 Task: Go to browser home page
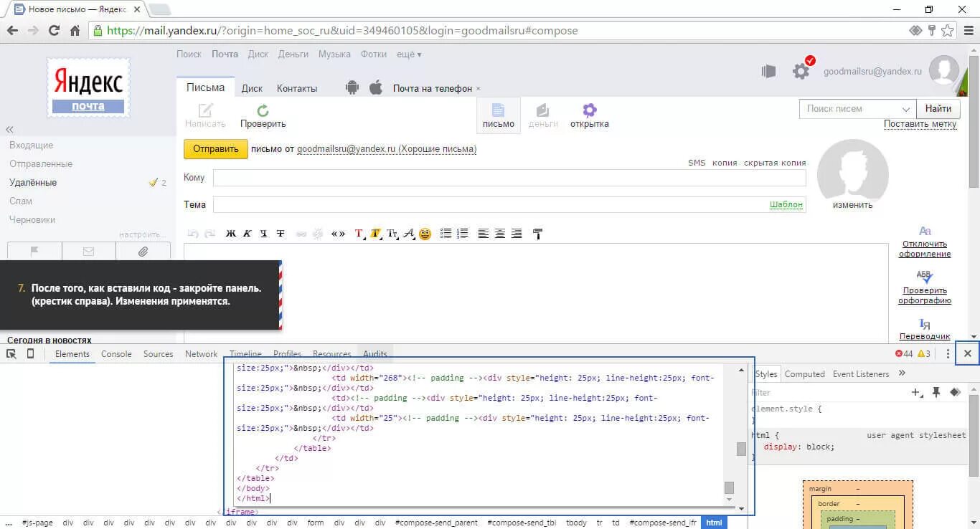point(75,31)
